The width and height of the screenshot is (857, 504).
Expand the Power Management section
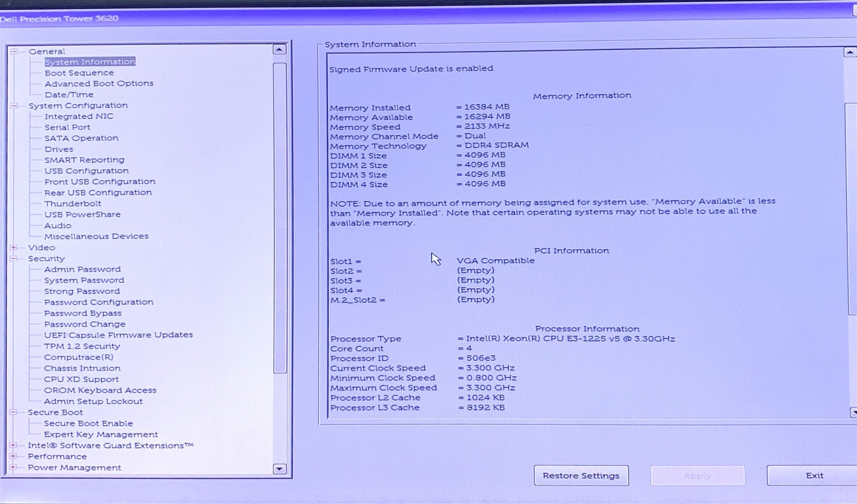point(13,467)
